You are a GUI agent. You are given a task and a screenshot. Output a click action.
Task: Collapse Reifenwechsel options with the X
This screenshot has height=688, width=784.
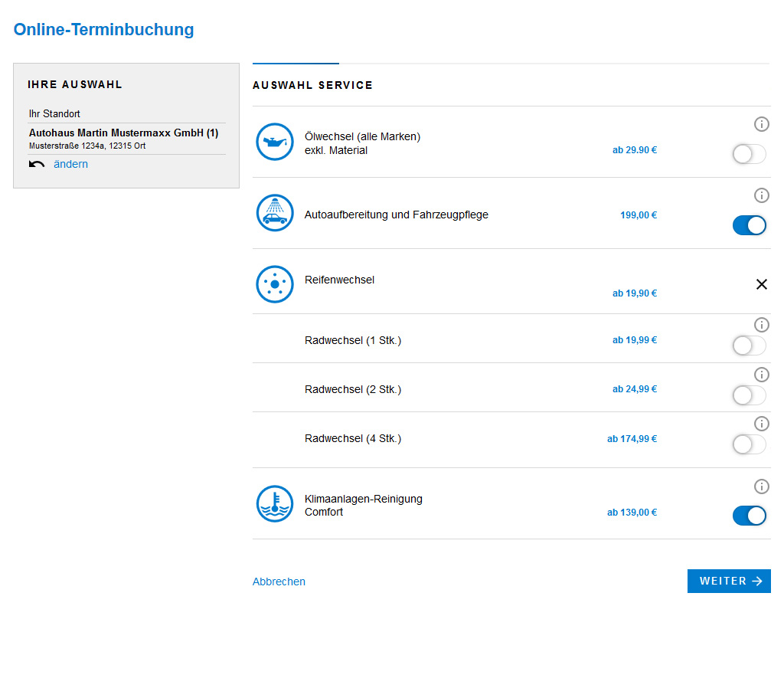761,284
